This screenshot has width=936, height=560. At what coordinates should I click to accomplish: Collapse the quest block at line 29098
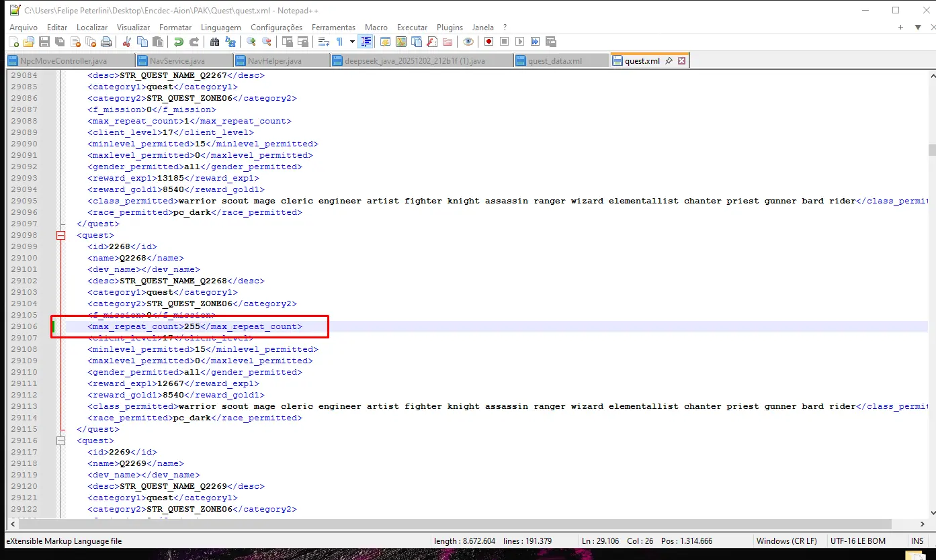(61, 235)
